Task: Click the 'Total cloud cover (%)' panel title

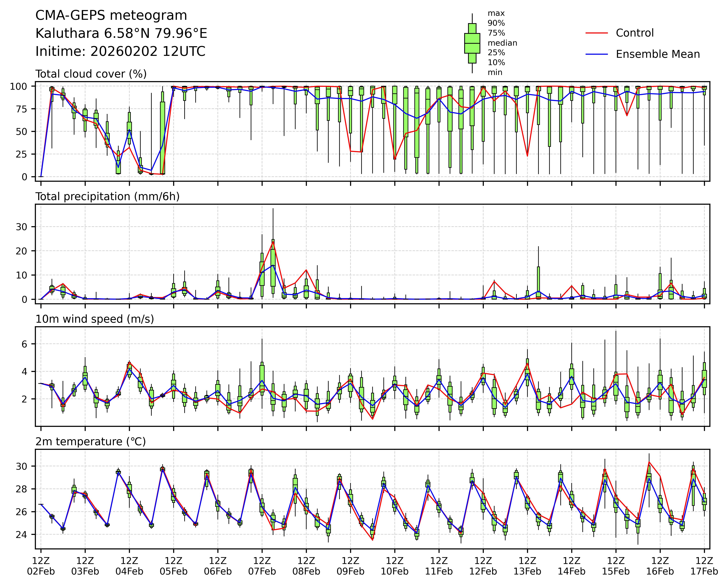Action: (x=91, y=74)
